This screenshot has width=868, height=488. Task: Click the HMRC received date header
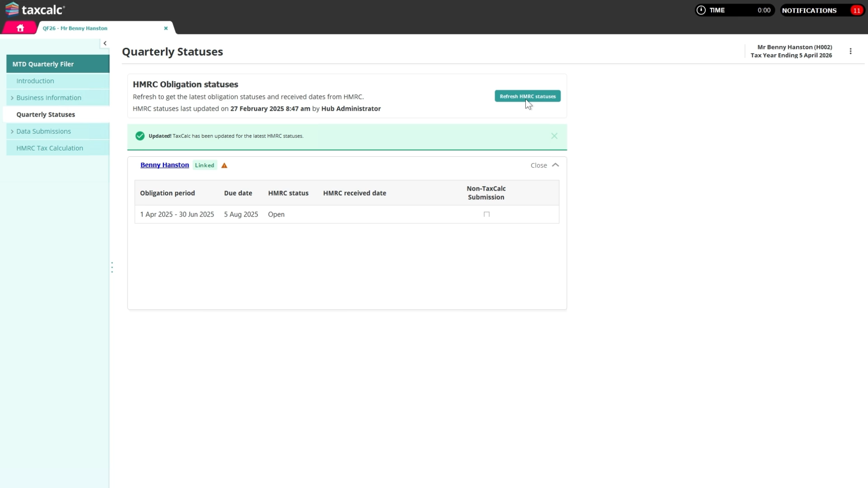click(354, 193)
